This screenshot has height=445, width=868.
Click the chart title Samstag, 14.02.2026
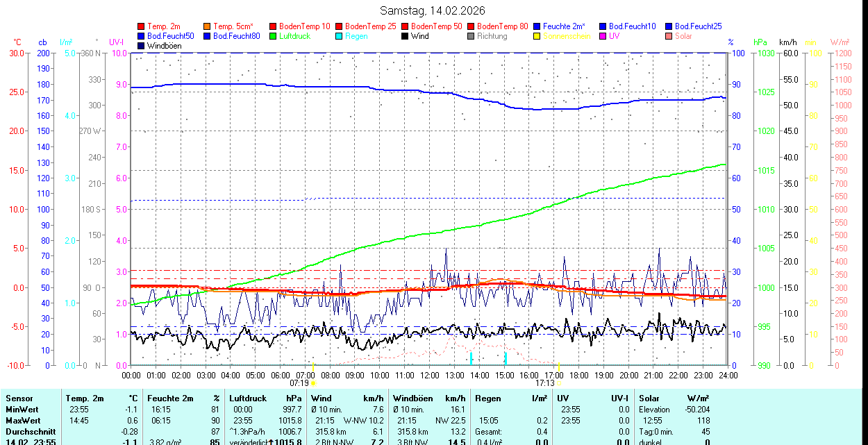(433, 10)
